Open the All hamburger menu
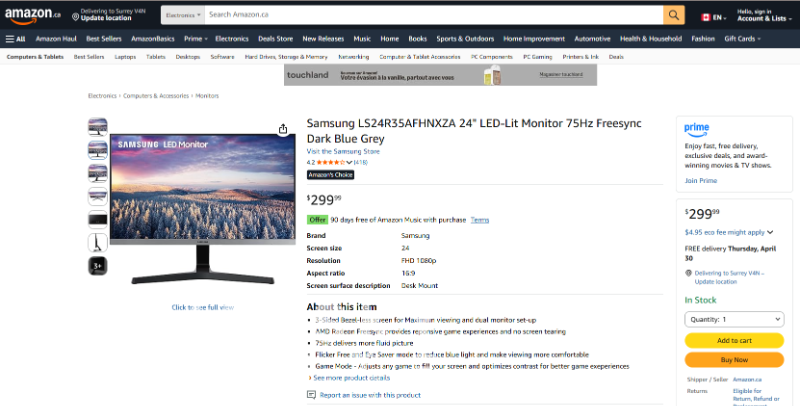The image size is (800, 406). 15,39
